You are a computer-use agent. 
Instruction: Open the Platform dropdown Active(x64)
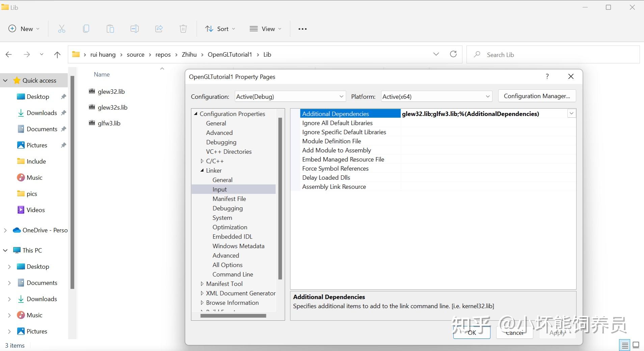436,97
